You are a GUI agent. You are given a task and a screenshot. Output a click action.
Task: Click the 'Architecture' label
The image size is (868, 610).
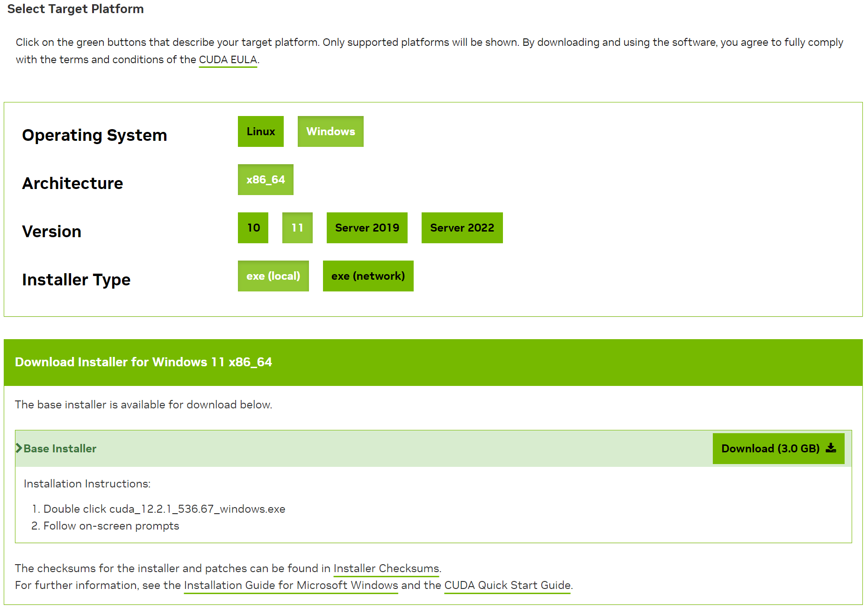pos(72,183)
